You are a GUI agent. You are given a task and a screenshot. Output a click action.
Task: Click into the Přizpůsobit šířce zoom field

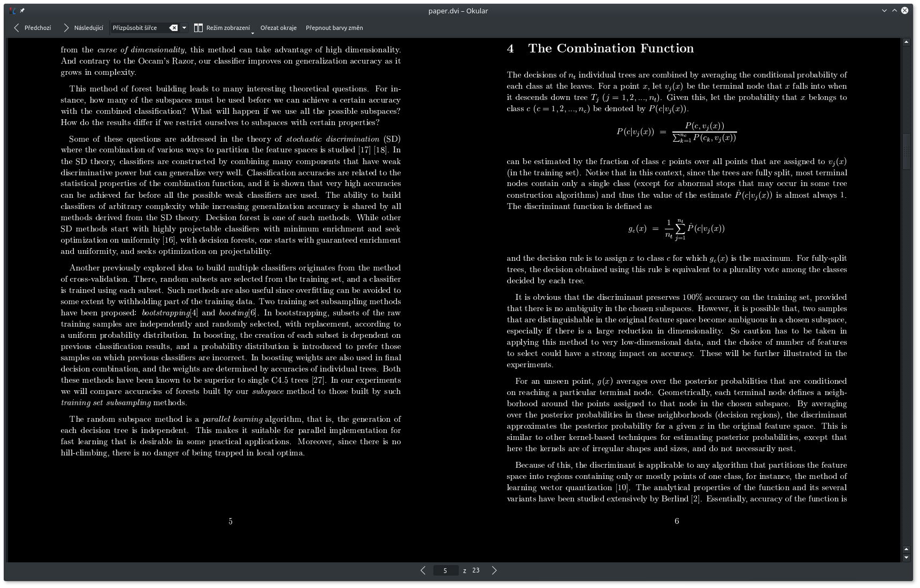coord(140,28)
